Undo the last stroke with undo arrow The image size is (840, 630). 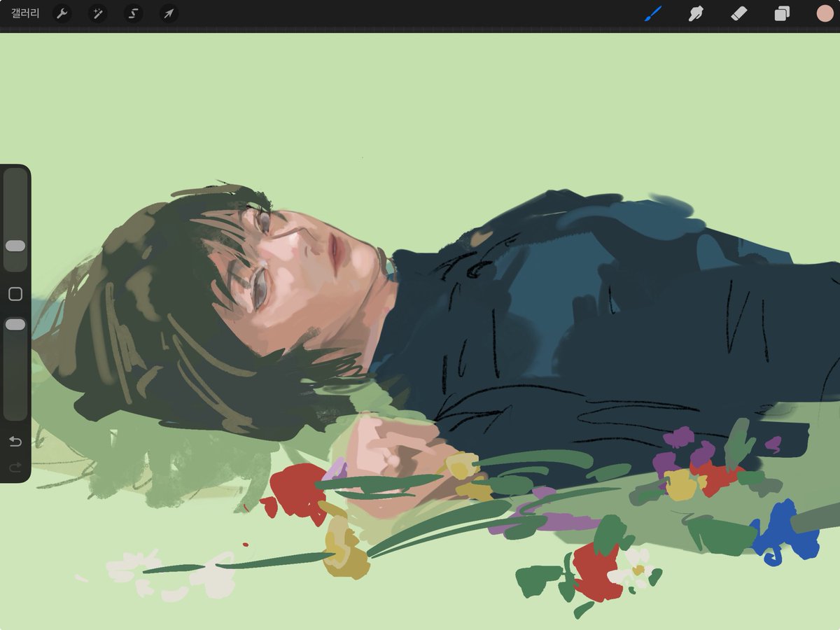tap(15, 441)
